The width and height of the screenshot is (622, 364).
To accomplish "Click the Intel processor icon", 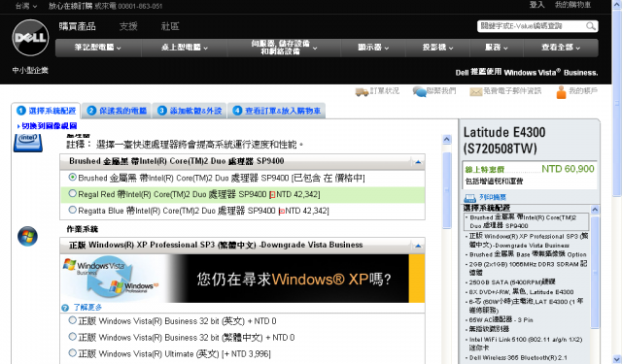I will coord(28,143).
